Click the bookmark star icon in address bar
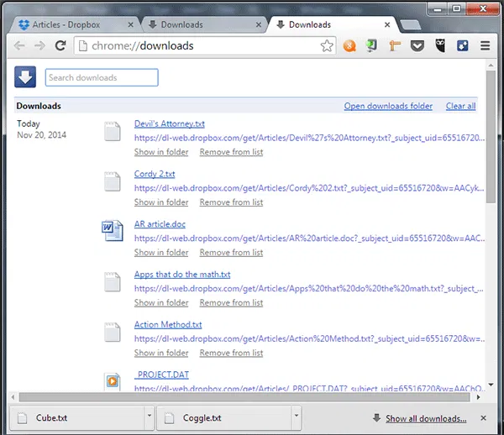The image size is (504, 435). point(327,46)
